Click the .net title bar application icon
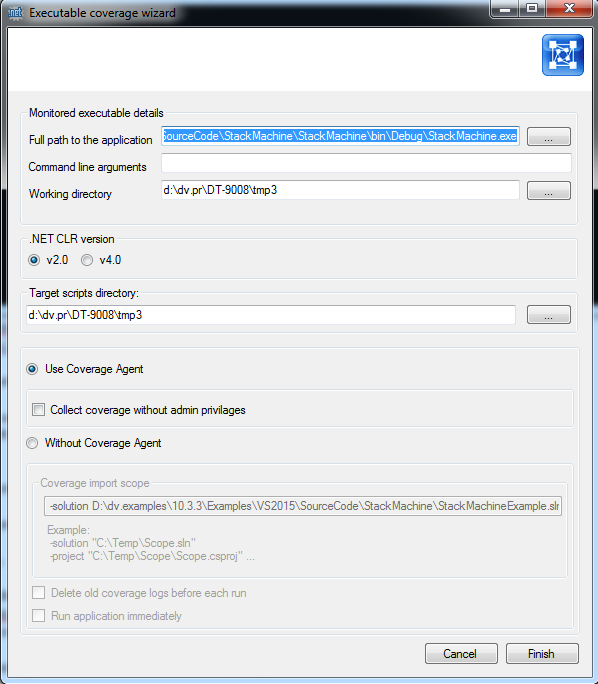 15,12
